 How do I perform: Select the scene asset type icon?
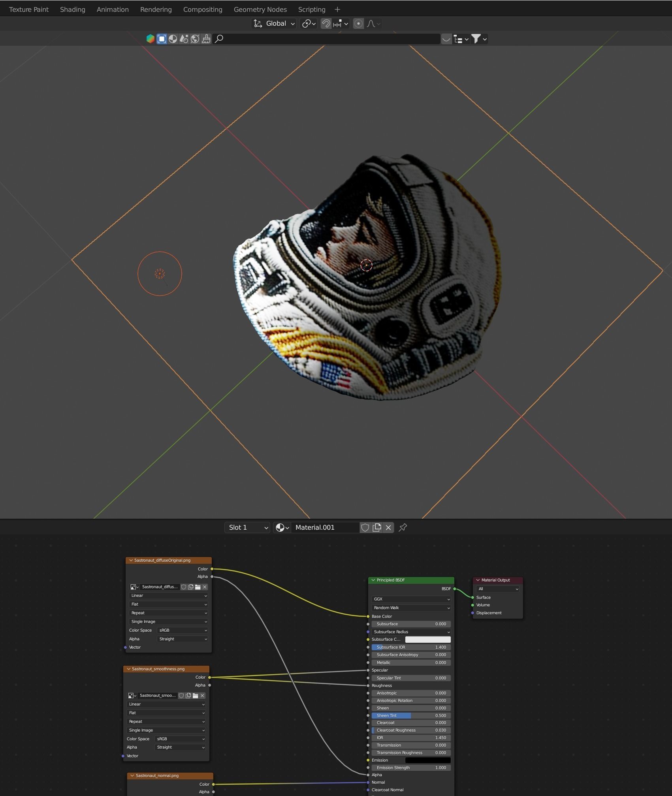[184, 39]
